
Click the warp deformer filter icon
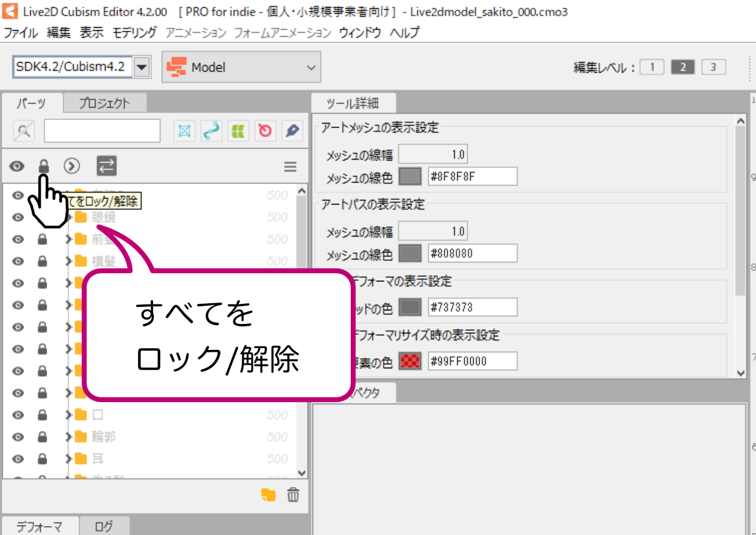click(238, 131)
